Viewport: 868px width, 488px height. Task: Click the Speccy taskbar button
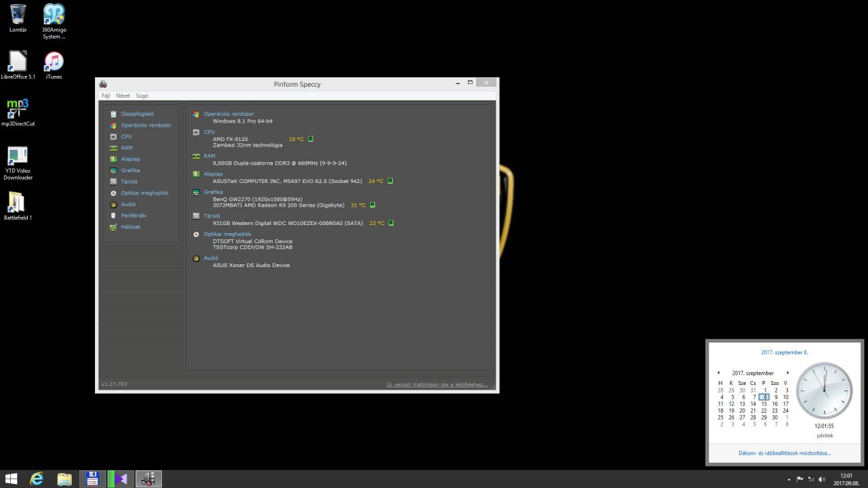click(x=149, y=479)
